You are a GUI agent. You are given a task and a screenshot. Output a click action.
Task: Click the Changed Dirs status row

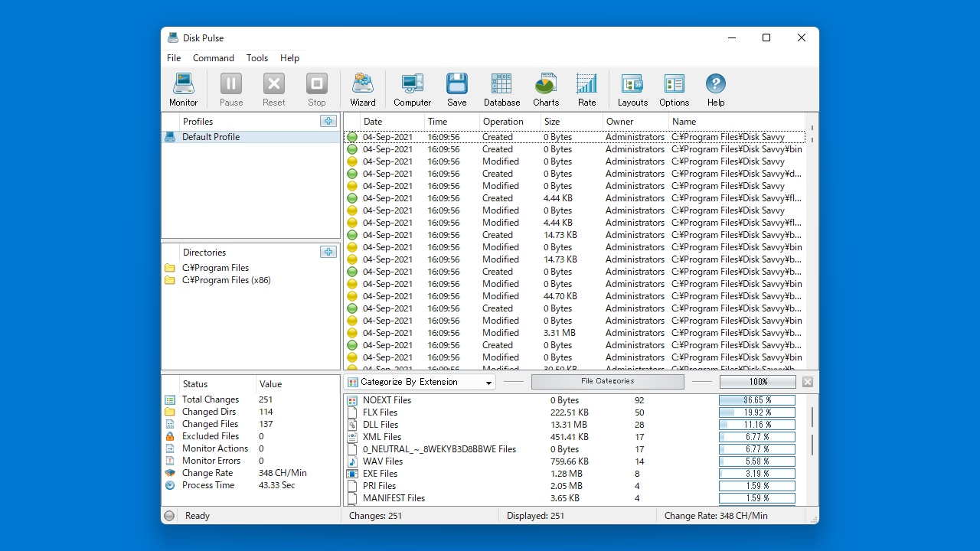251,412
